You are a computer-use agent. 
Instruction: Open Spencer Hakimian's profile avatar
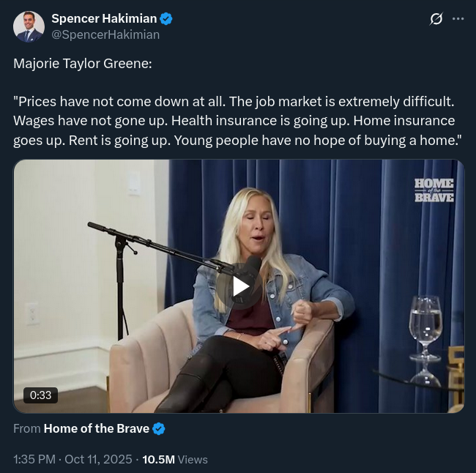[29, 26]
